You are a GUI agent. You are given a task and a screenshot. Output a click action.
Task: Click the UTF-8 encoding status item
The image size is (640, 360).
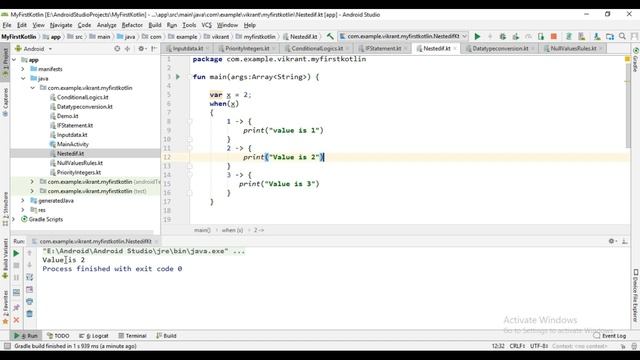tap(539, 346)
